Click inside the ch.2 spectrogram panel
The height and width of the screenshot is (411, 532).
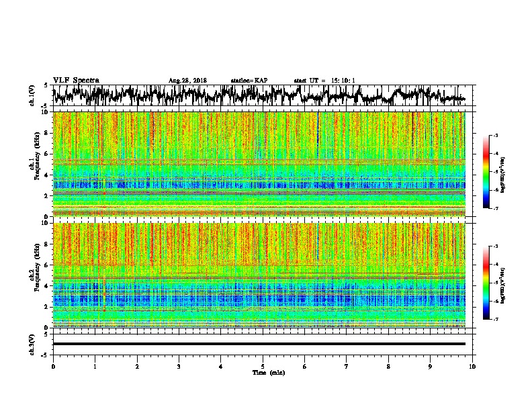click(259, 275)
